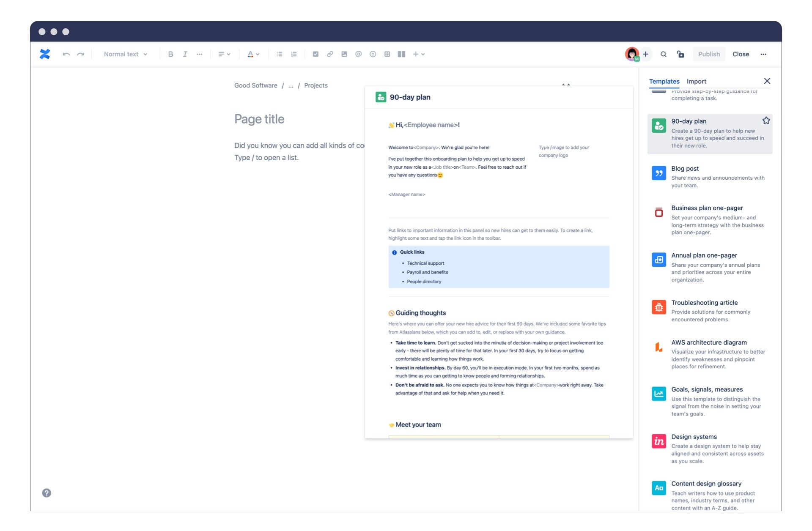
Task: Click the Troubleshooting article bug icon
Action: click(x=659, y=307)
